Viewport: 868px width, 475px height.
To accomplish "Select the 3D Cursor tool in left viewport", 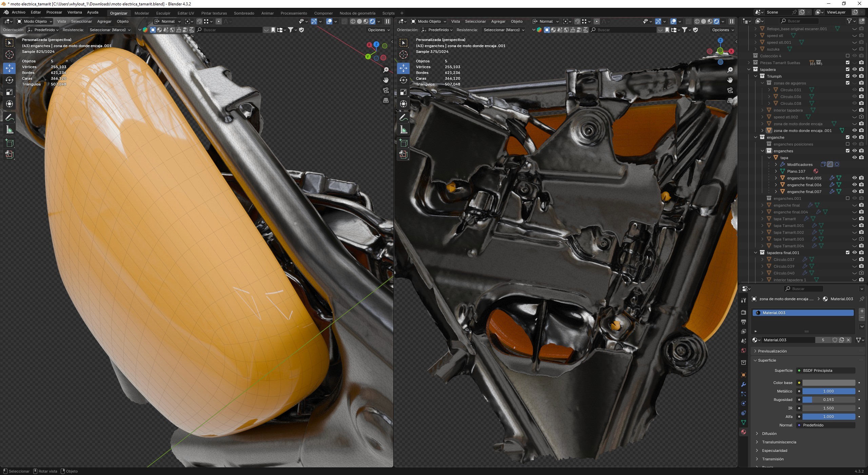I will pyautogui.click(x=9, y=55).
